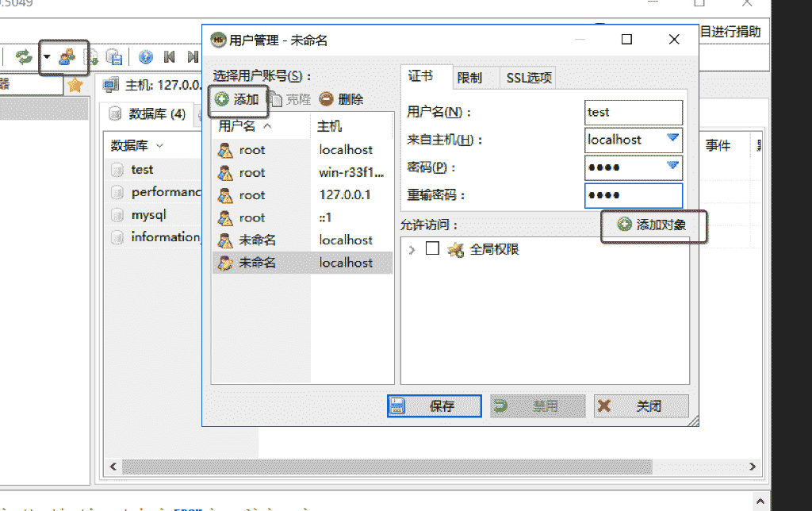This screenshot has height=511, width=812.
Task: Select the unselected 未命名 localhost user
Action: [302, 240]
